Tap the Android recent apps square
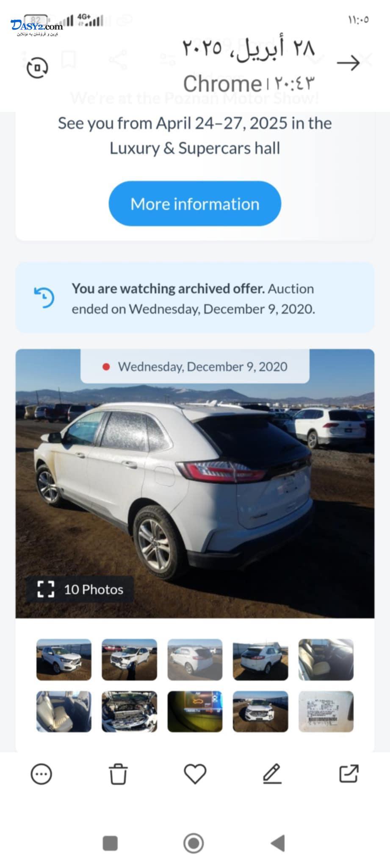The height and width of the screenshot is (868, 390). 110,843
